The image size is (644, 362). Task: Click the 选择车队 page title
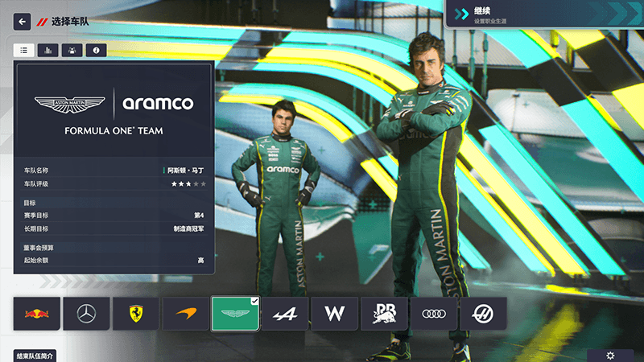(x=70, y=22)
